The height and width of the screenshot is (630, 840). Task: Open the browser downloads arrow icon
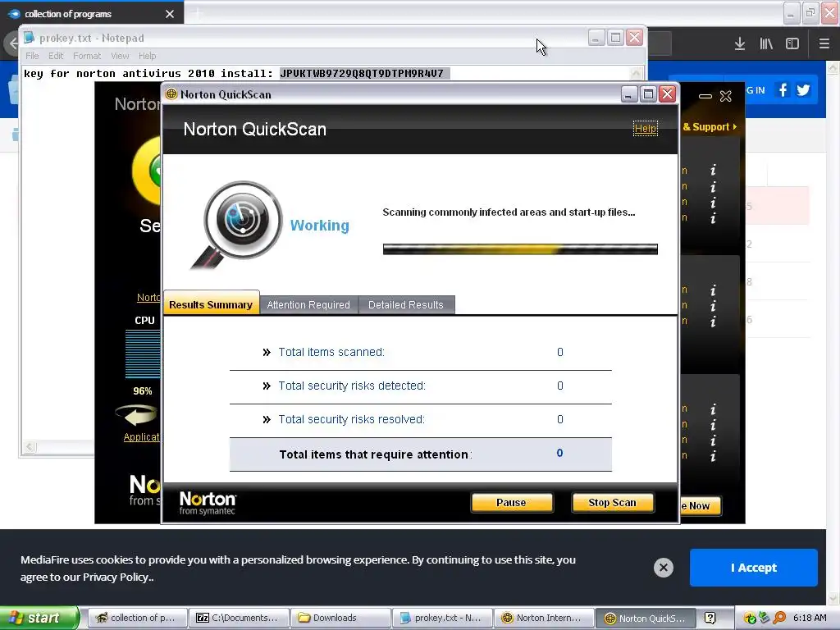click(740, 44)
